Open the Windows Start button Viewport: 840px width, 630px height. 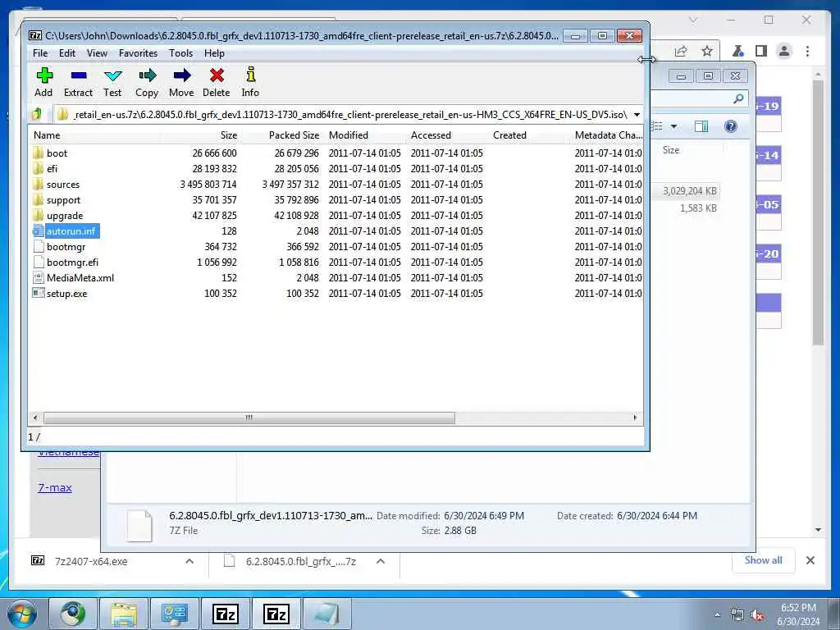point(21,614)
